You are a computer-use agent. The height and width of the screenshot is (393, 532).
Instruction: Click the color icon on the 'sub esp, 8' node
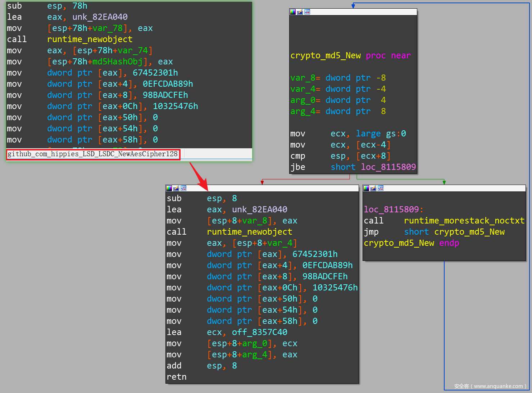[x=169, y=188]
